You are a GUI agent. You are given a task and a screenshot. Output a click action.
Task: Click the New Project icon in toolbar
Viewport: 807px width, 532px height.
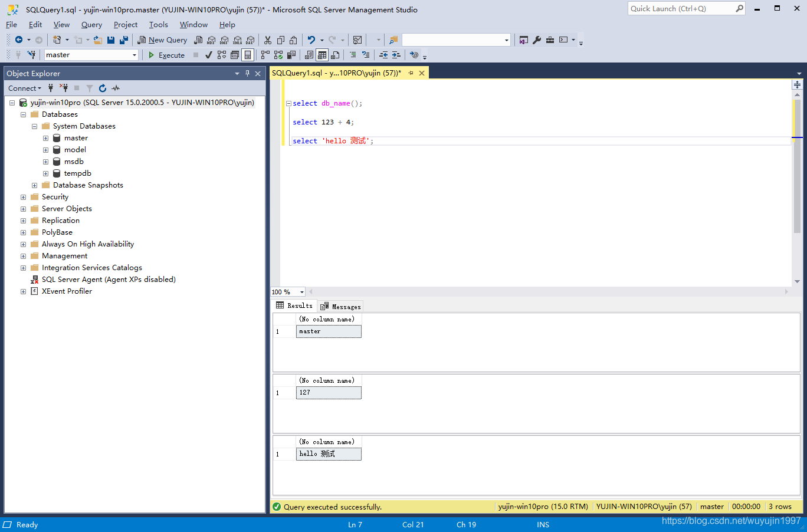pyautogui.click(x=57, y=40)
